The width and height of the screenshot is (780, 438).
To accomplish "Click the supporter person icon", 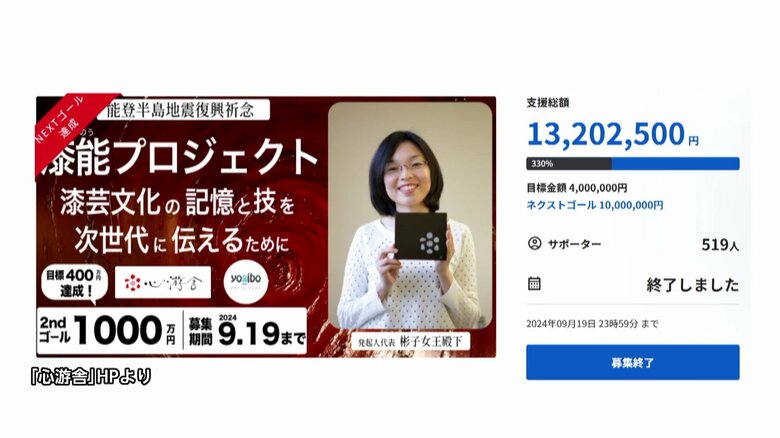I will click(534, 243).
